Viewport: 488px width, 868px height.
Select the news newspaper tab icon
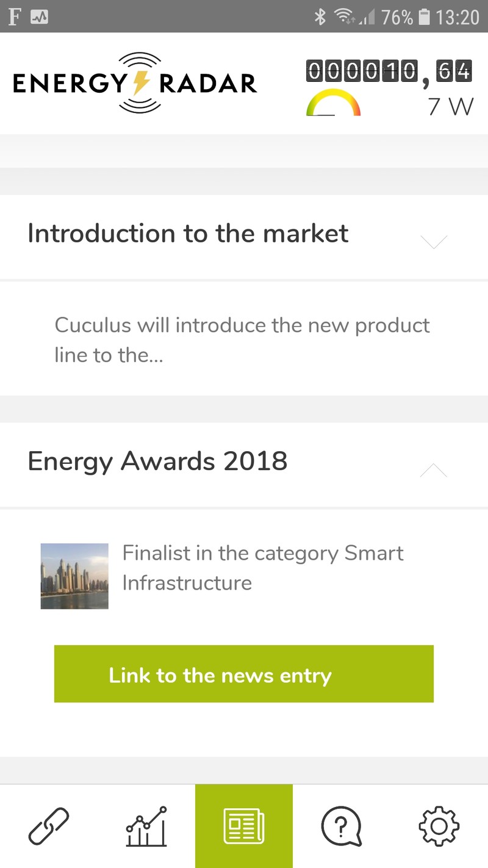pos(244,826)
